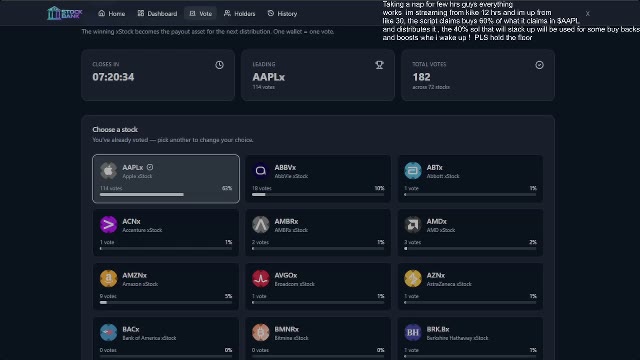Open the History tab

click(282, 13)
